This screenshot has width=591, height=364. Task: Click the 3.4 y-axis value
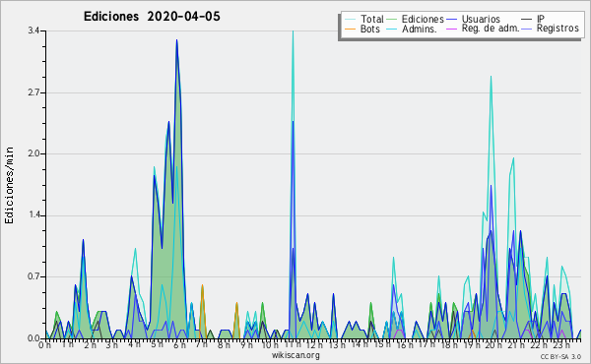point(33,30)
